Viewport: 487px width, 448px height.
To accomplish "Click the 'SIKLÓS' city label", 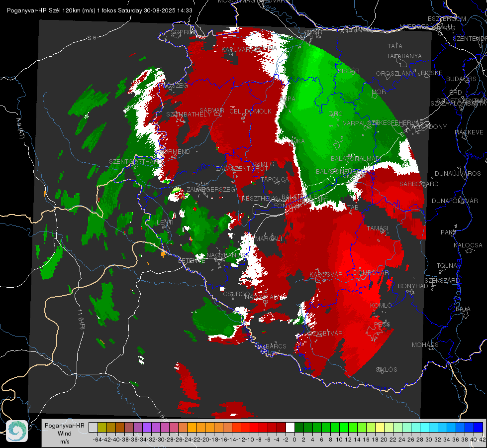I will (387, 370).
